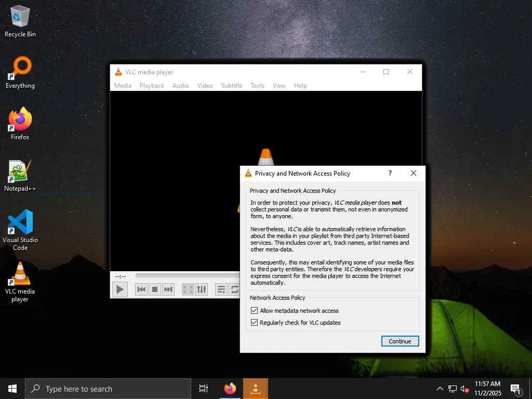Stop playback with the stop button

tap(155, 289)
